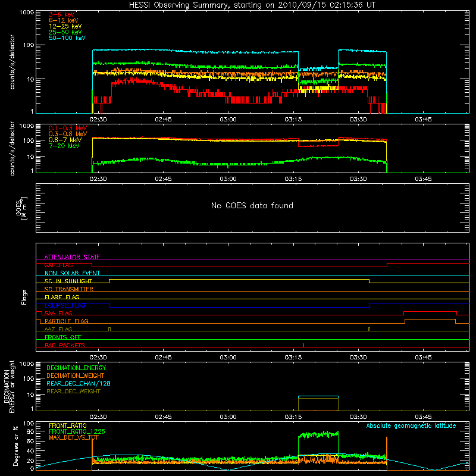Click the vertical 'Flags' axis label
476x476 pixels.
(24, 297)
